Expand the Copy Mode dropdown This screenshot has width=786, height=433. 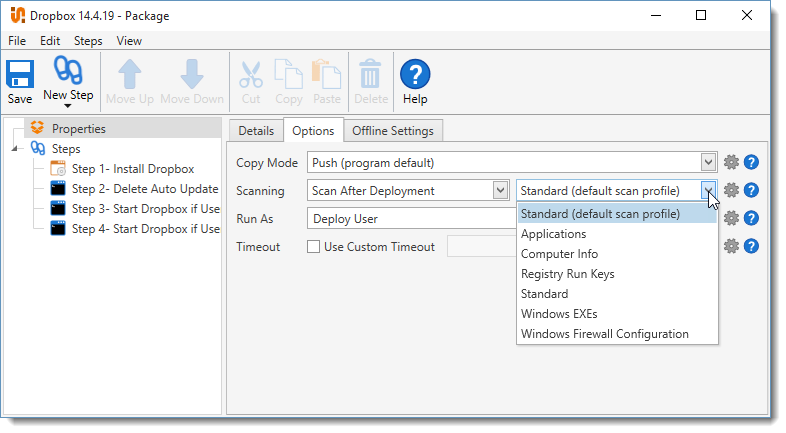pos(708,162)
